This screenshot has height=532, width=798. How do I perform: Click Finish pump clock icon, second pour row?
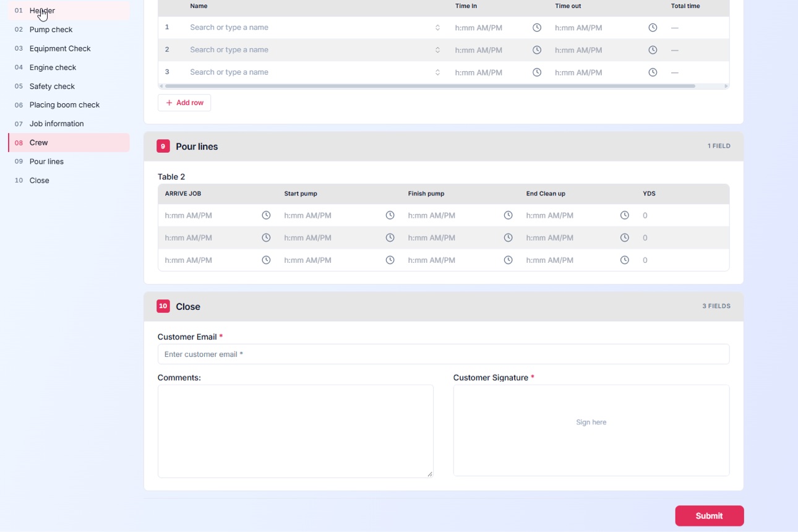click(x=508, y=238)
